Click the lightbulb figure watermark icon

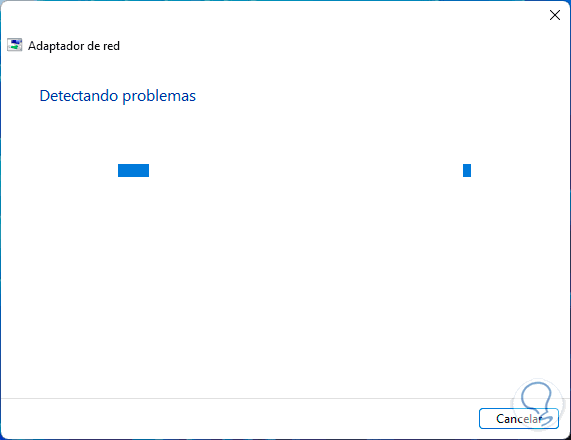click(537, 404)
